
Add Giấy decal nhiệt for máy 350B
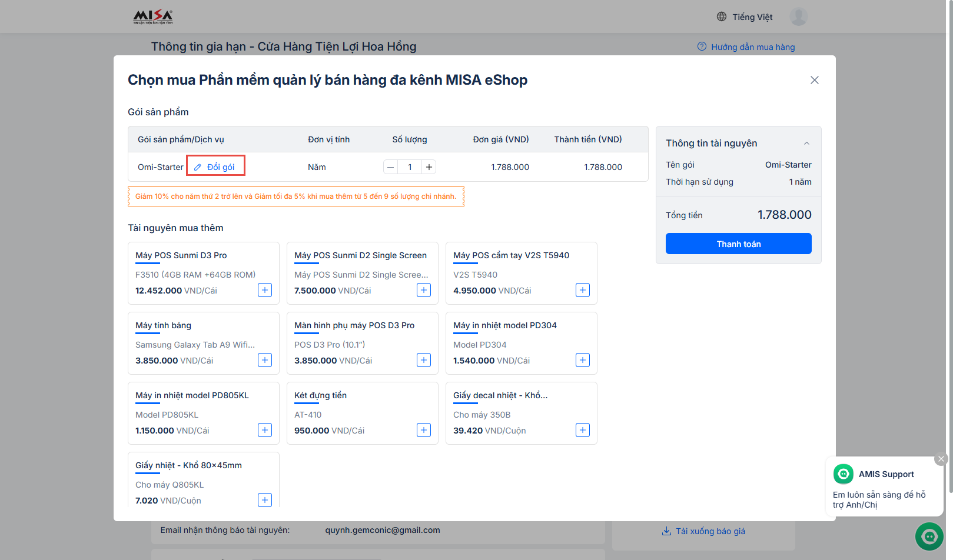point(583,430)
